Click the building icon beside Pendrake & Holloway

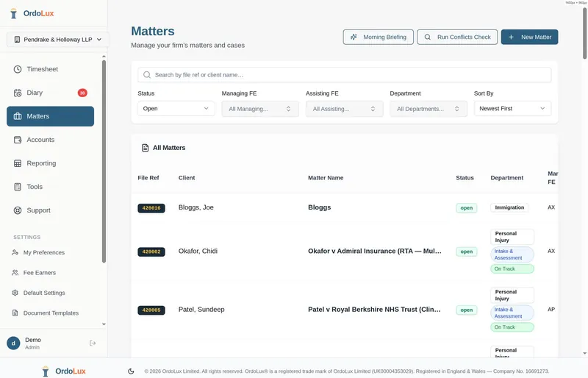(17, 40)
